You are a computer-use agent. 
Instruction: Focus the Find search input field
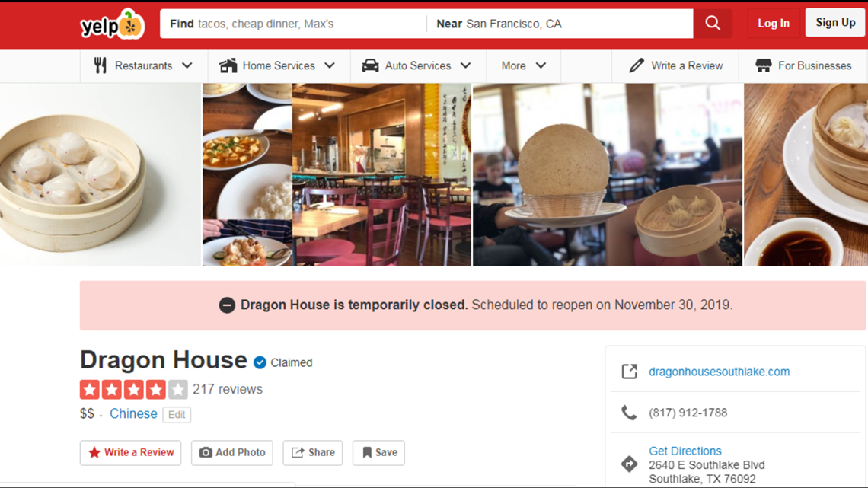pos(293,24)
